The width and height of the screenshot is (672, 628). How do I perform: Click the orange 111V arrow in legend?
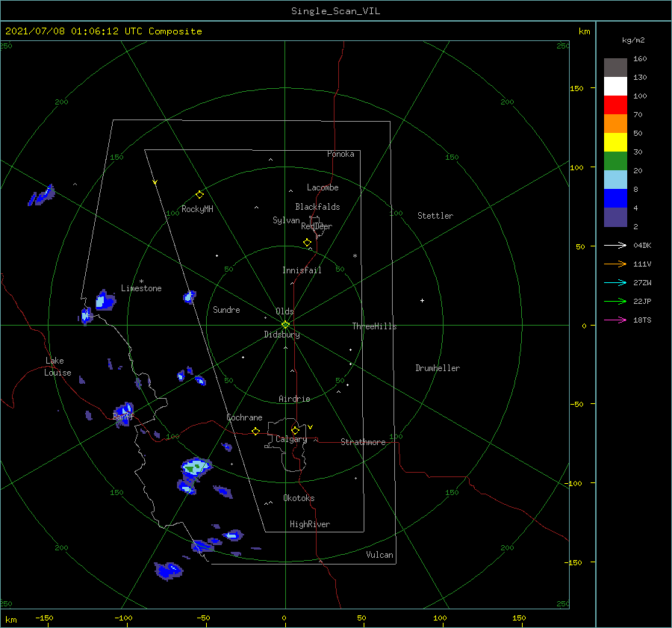[615, 264]
